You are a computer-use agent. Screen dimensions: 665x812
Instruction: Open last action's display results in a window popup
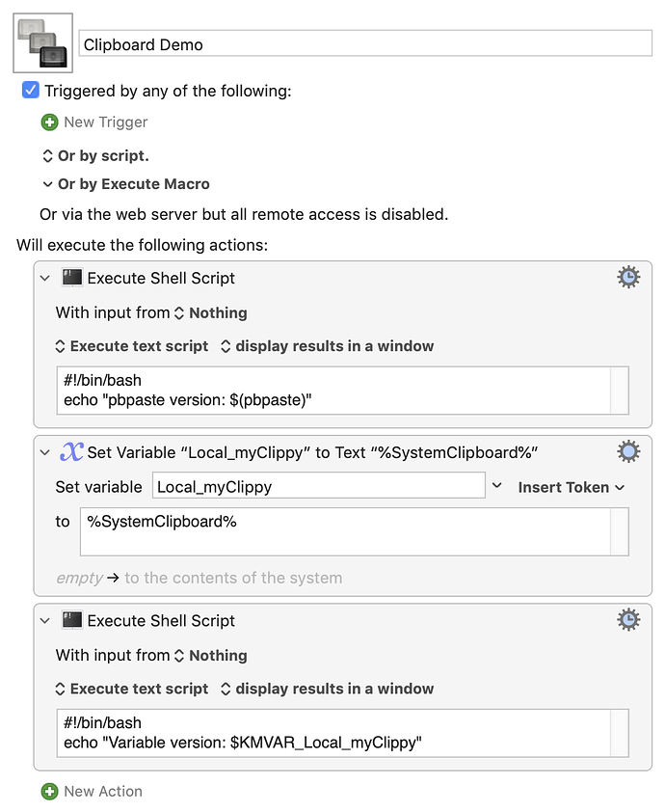coord(327,689)
